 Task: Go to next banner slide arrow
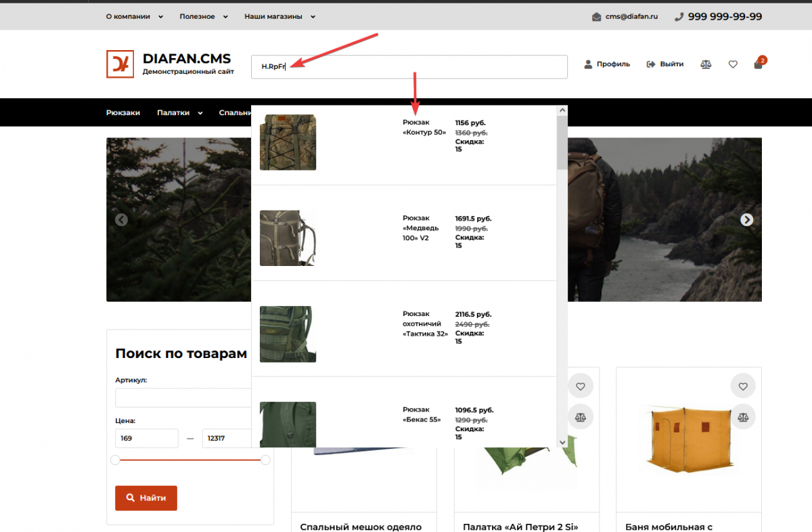(746, 219)
